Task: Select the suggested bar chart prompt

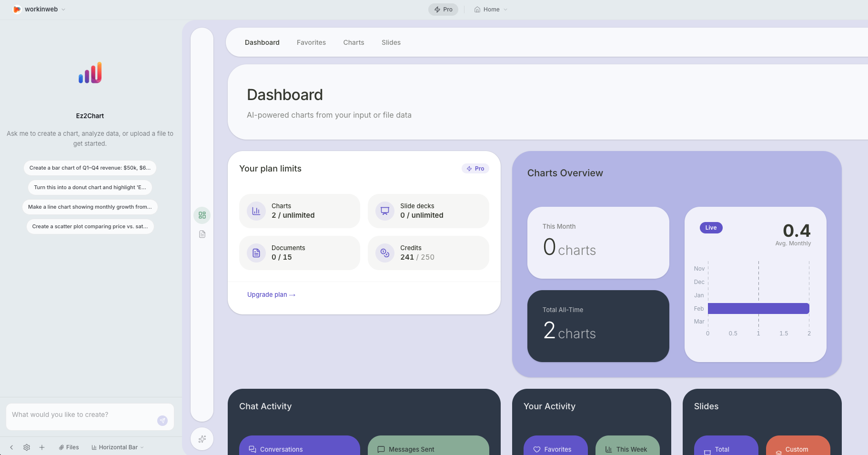Action: click(90, 168)
